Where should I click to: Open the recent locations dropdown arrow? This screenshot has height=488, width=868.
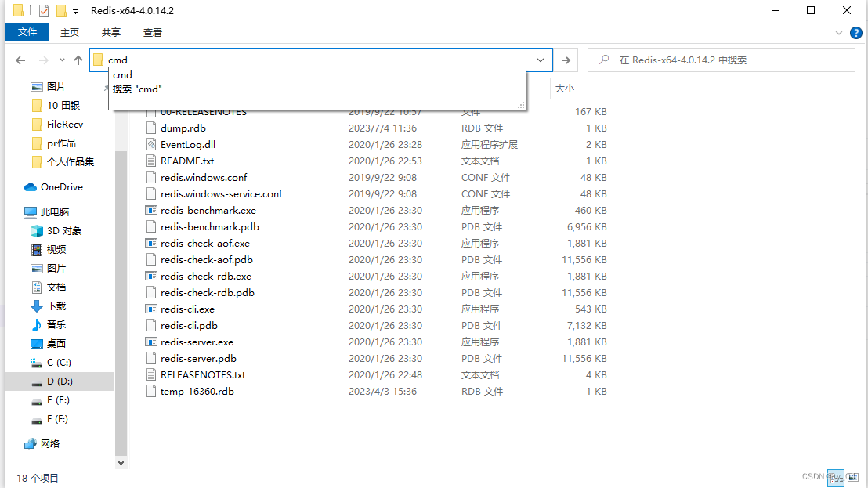point(62,60)
